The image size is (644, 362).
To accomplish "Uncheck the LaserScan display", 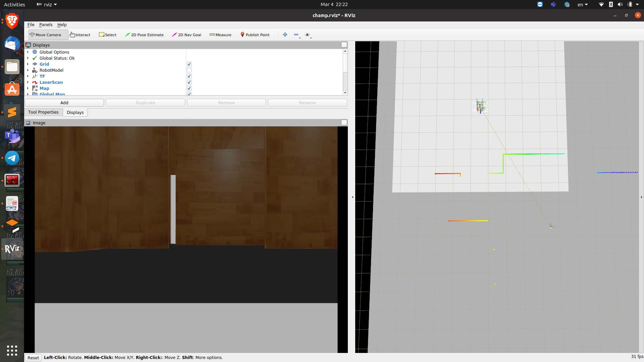I will [189, 82].
